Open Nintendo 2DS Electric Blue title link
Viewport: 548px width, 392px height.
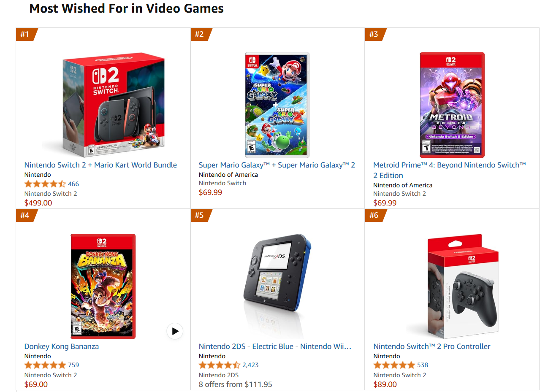tap(275, 346)
